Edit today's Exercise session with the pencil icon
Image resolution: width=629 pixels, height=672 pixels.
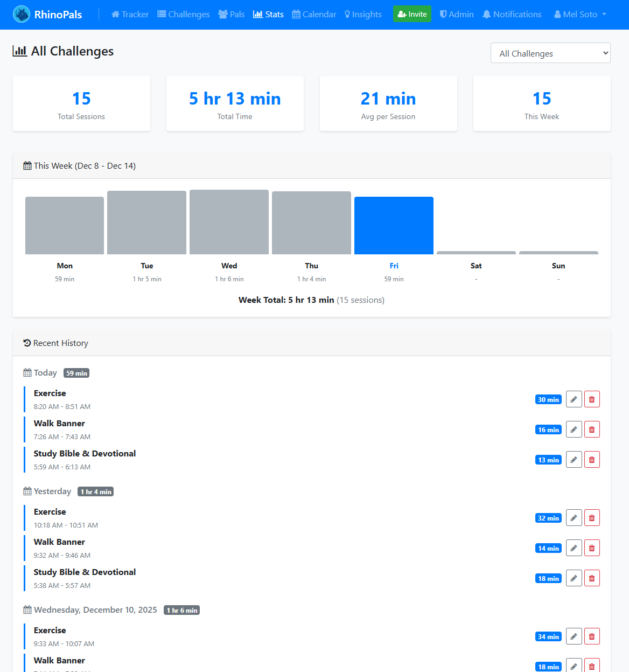[x=574, y=399]
